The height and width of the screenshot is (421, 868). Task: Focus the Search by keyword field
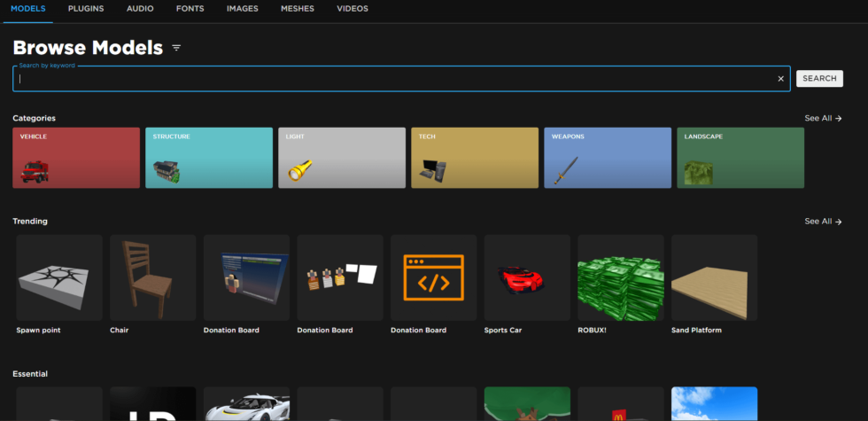[401, 79]
